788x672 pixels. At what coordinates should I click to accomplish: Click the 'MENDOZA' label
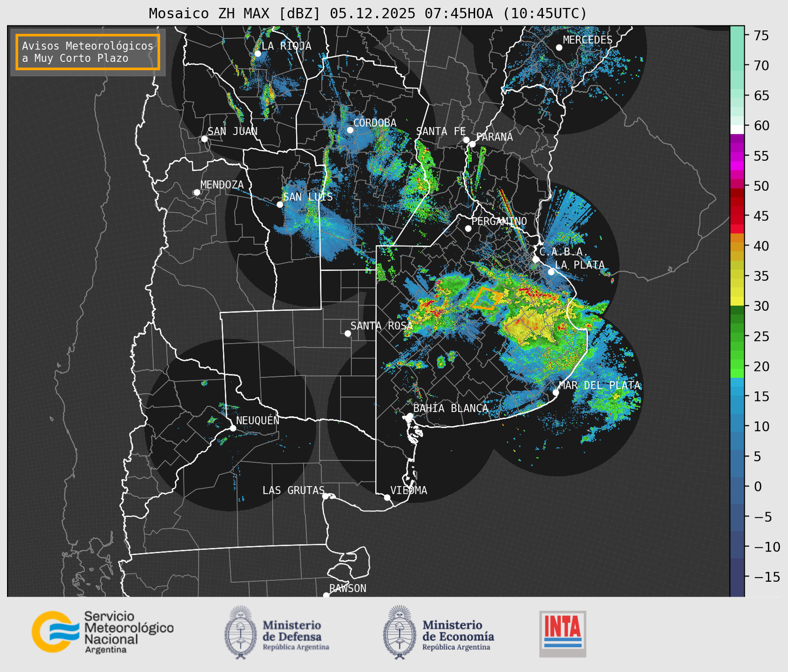point(222,185)
